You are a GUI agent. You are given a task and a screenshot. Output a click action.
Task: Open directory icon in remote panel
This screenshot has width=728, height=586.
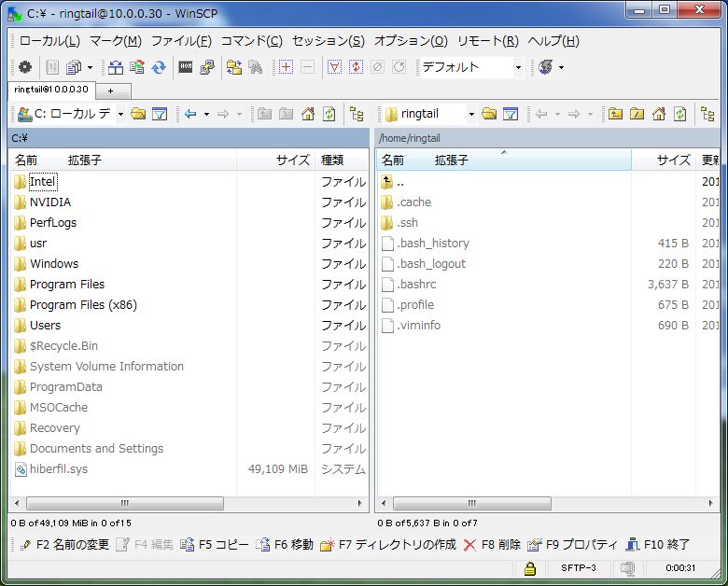(489, 114)
